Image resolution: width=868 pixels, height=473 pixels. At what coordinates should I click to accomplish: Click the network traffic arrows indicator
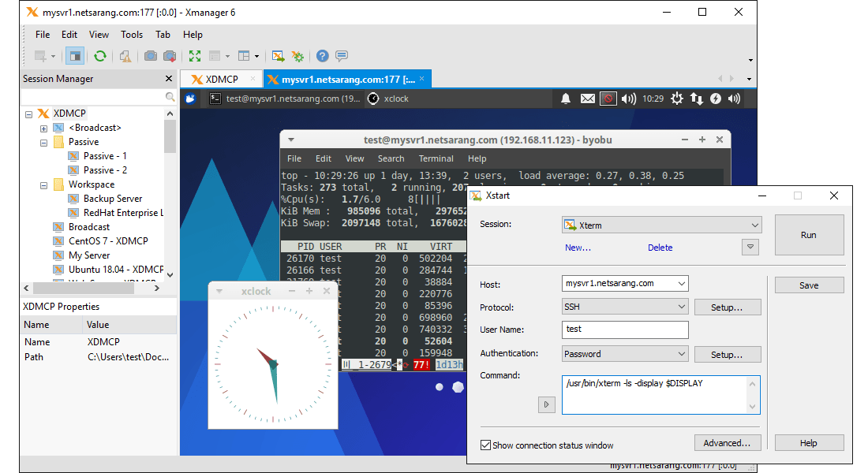tap(695, 99)
